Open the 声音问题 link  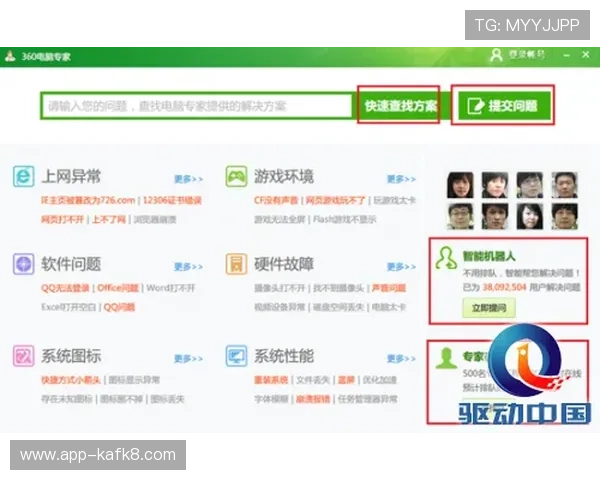(389, 288)
